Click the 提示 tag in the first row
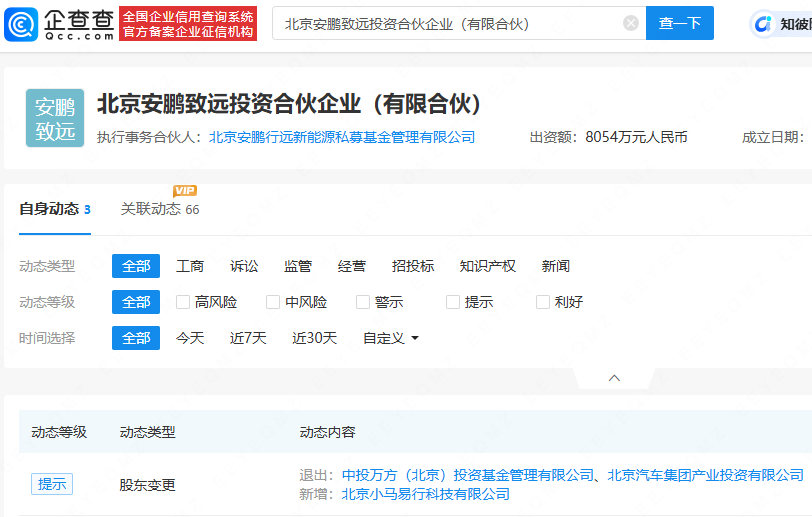 click(52, 484)
